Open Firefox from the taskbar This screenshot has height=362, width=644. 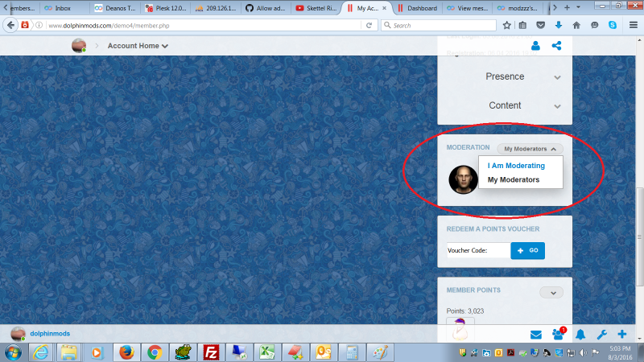tap(126, 352)
